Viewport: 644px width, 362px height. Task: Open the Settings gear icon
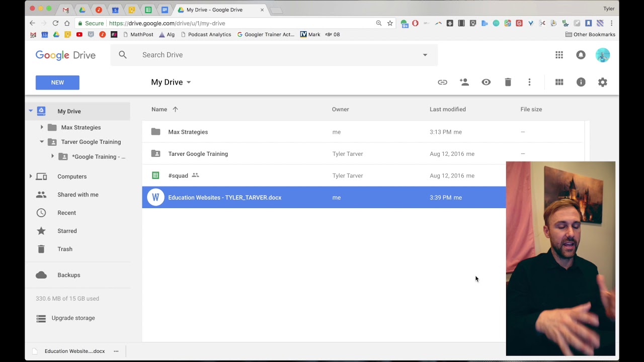click(x=603, y=82)
